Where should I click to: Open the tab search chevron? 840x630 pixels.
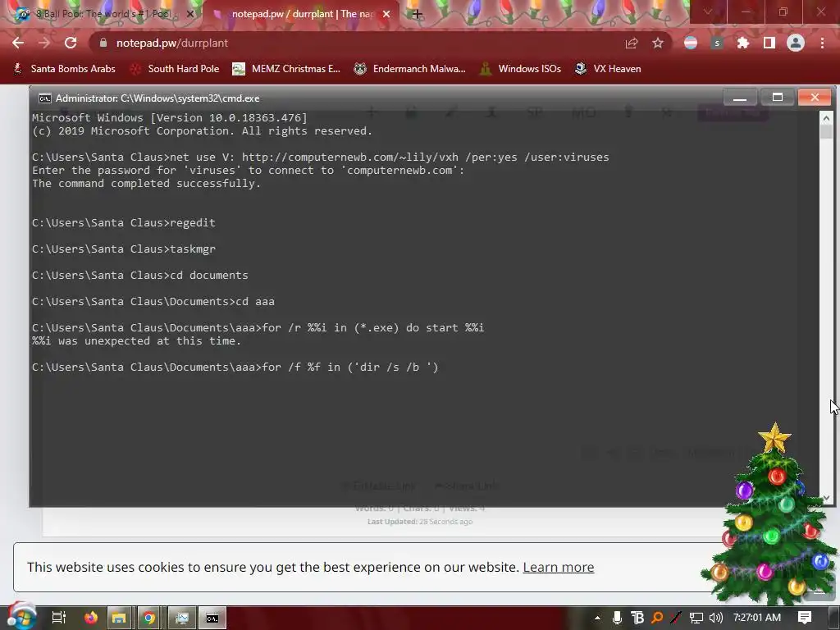coord(708,11)
